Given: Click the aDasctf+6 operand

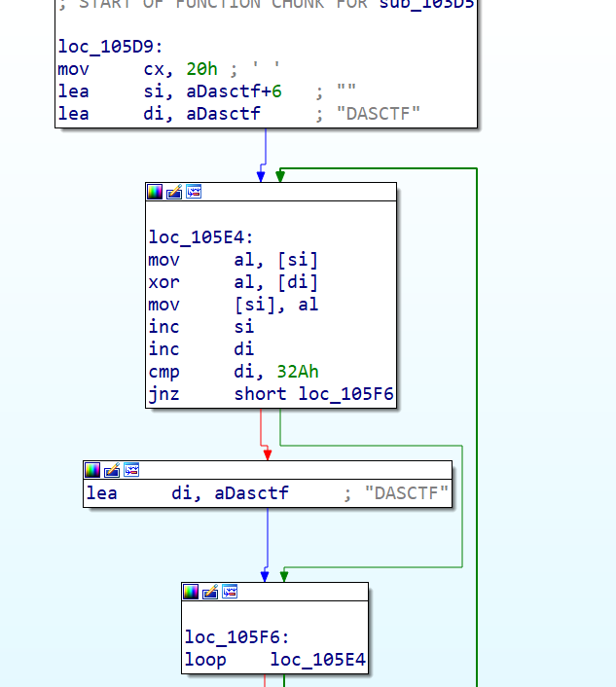Looking at the screenshot, I should tap(234, 91).
